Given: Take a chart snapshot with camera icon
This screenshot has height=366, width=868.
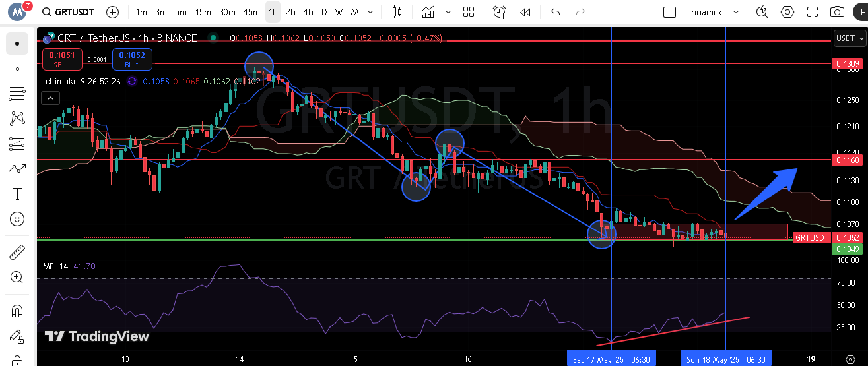Looking at the screenshot, I should (x=837, y=12).
